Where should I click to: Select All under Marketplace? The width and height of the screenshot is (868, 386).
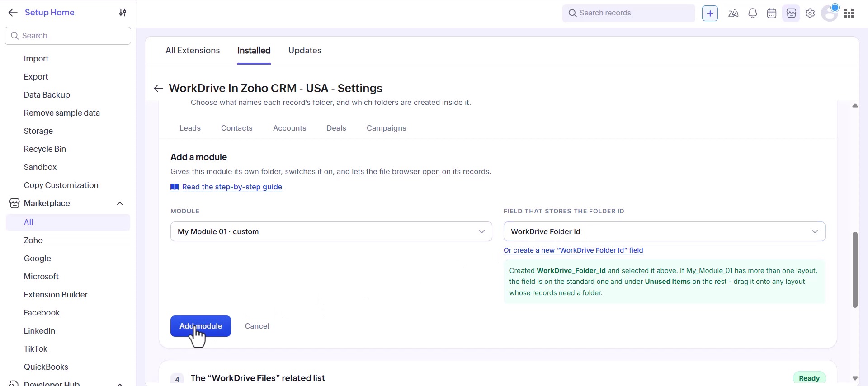click(x=68, y=222)
